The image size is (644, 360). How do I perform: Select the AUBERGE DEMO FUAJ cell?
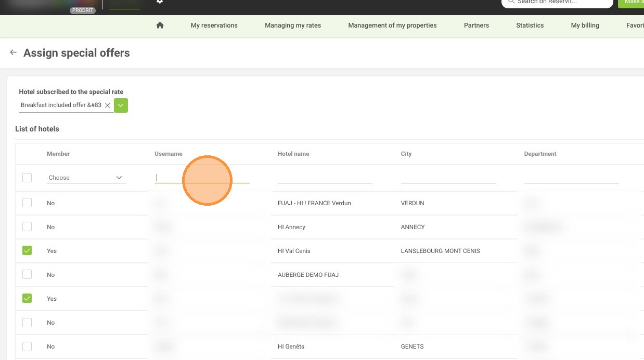click(308, 275)
